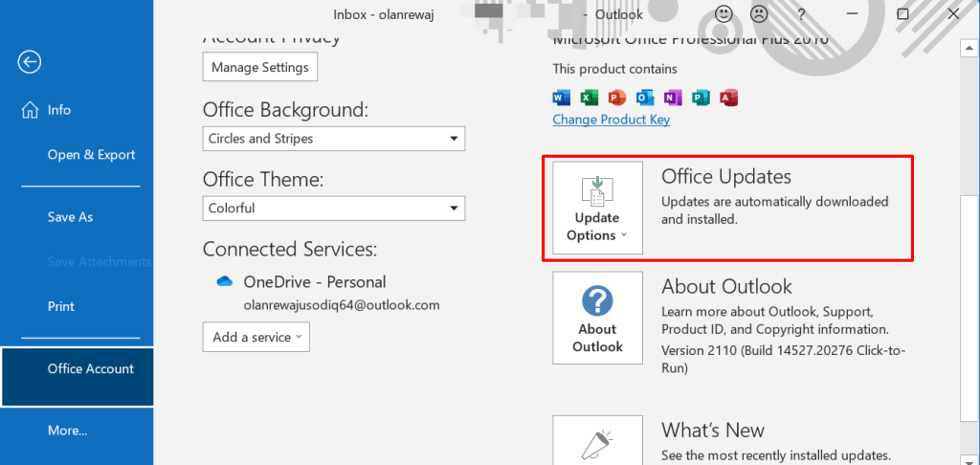The width and height of the screenshot is (980, 465).
Task: Click the Version 2110 build text
Action: tap(783, 360)
